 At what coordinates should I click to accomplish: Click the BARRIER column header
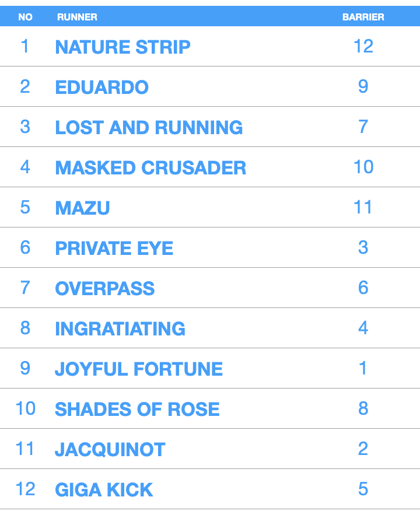click(363, 17)
